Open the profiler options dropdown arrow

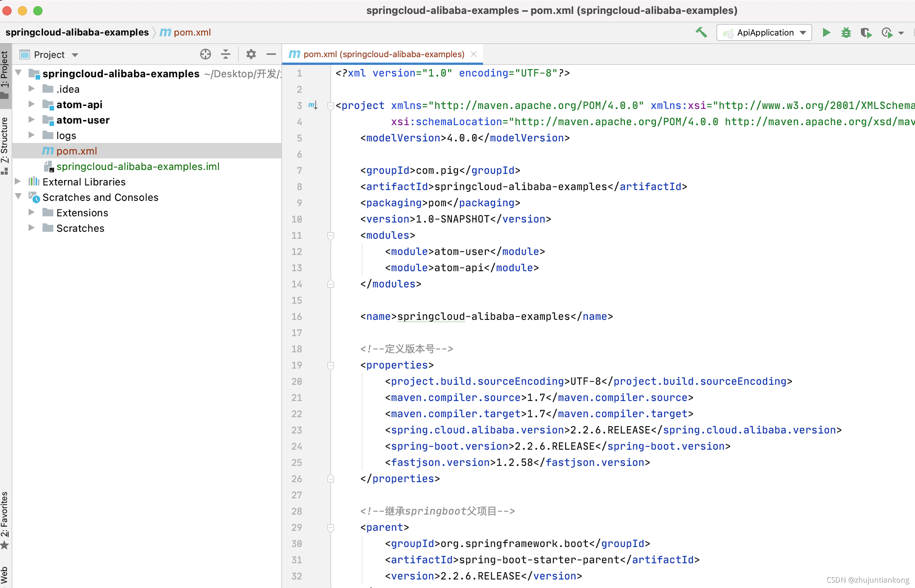[901, 33]
